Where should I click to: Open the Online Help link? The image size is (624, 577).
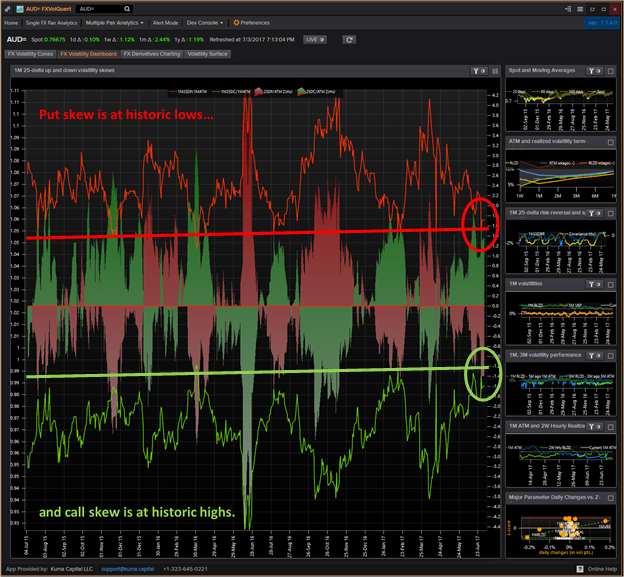point(602,569)
